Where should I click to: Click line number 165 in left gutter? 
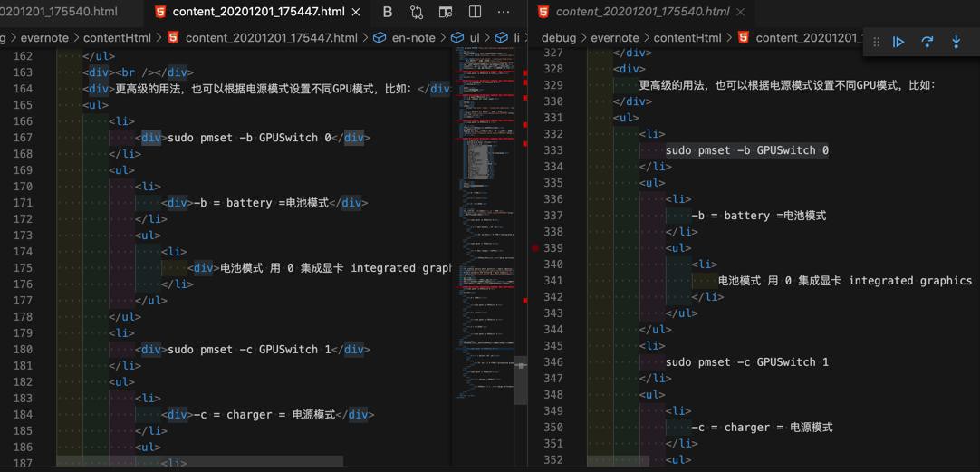24,105
